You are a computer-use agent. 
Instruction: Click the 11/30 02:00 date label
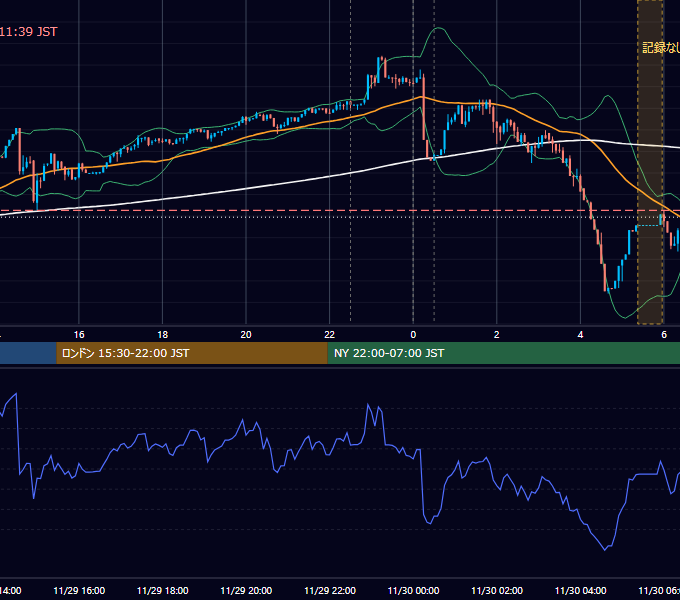tap(497, 591)
